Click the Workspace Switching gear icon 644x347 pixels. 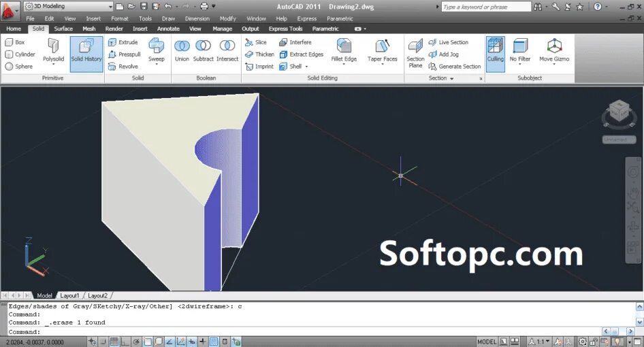click(583, 342)
